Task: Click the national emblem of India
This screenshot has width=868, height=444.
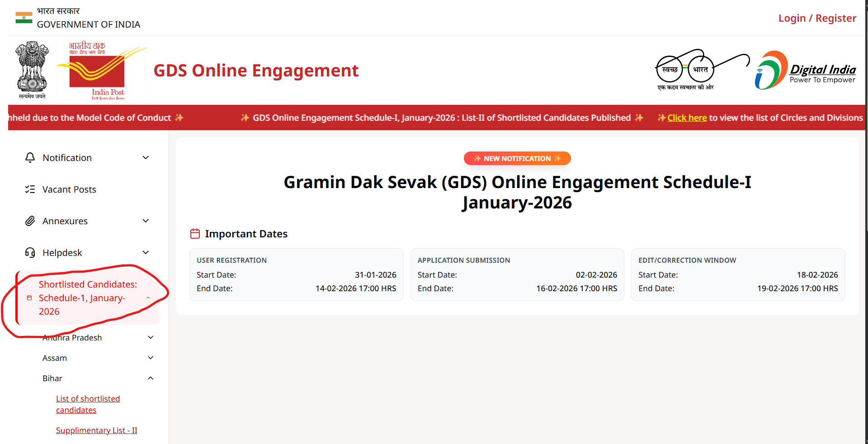Action: (x=32, y=70)
